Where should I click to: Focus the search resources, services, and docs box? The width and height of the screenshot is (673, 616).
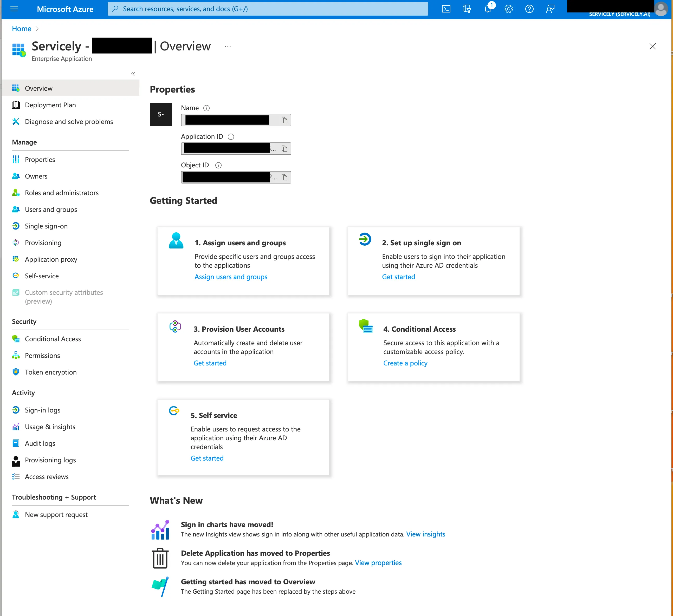268,9
